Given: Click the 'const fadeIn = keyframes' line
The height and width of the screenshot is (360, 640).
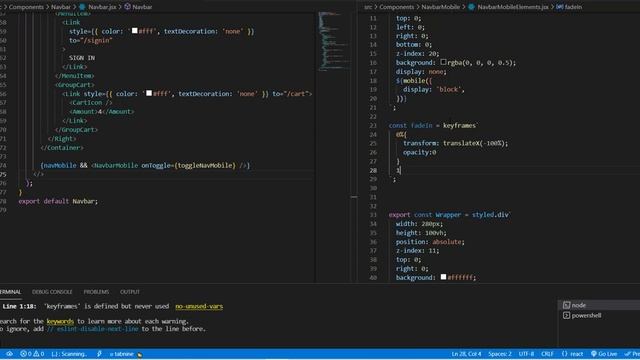Looking at the screenshot, I should [x=433, y=125].
